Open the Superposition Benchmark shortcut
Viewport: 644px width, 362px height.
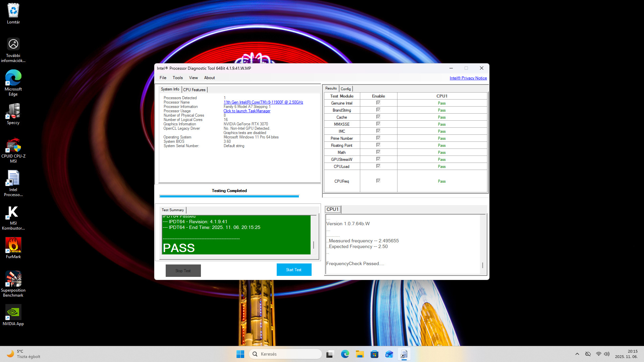click(13, 284)
